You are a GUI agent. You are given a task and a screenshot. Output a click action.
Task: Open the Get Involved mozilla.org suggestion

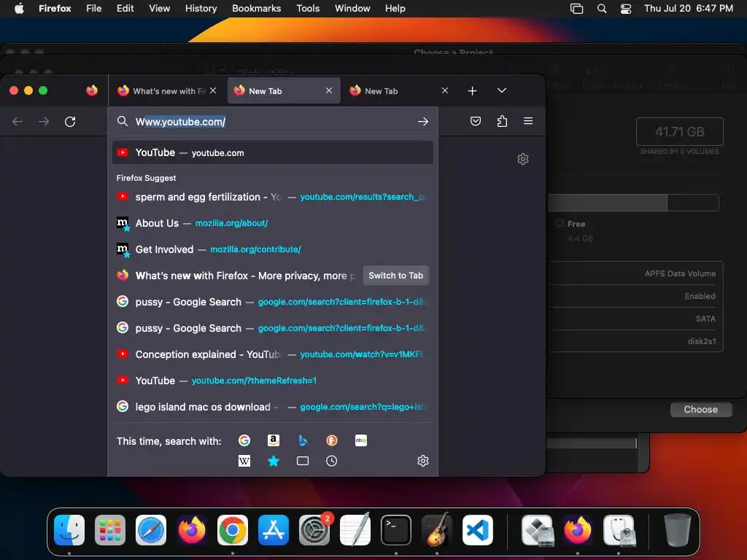pos(273,249)
